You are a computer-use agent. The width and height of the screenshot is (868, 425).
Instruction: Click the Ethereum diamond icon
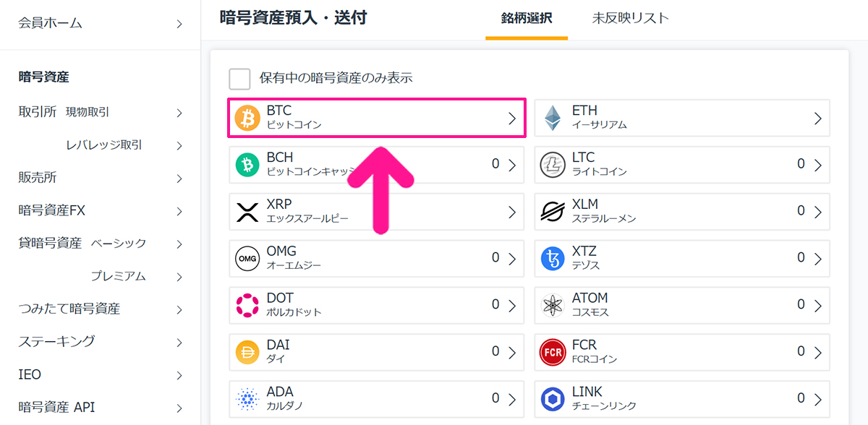pyautogui.click(x=553, y=118)
